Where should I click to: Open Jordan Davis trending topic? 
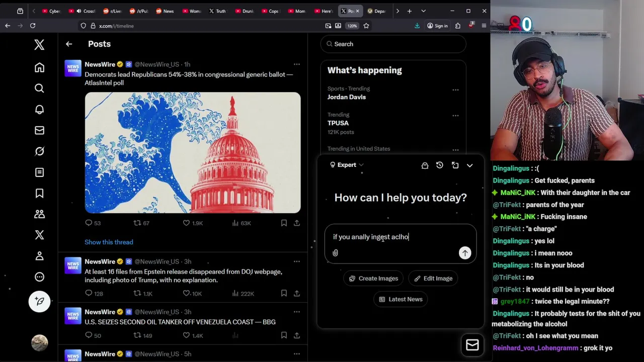[x=347, y=97]
